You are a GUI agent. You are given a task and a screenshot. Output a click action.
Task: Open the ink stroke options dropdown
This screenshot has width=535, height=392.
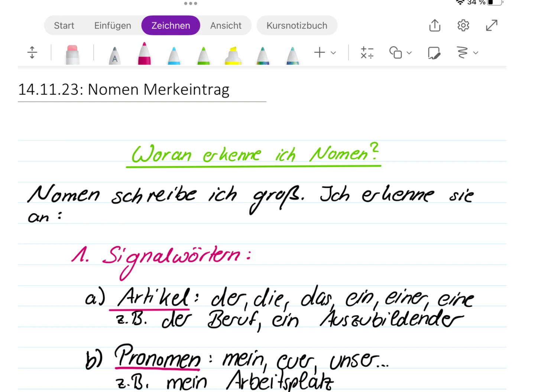click(x=476, y=53)
